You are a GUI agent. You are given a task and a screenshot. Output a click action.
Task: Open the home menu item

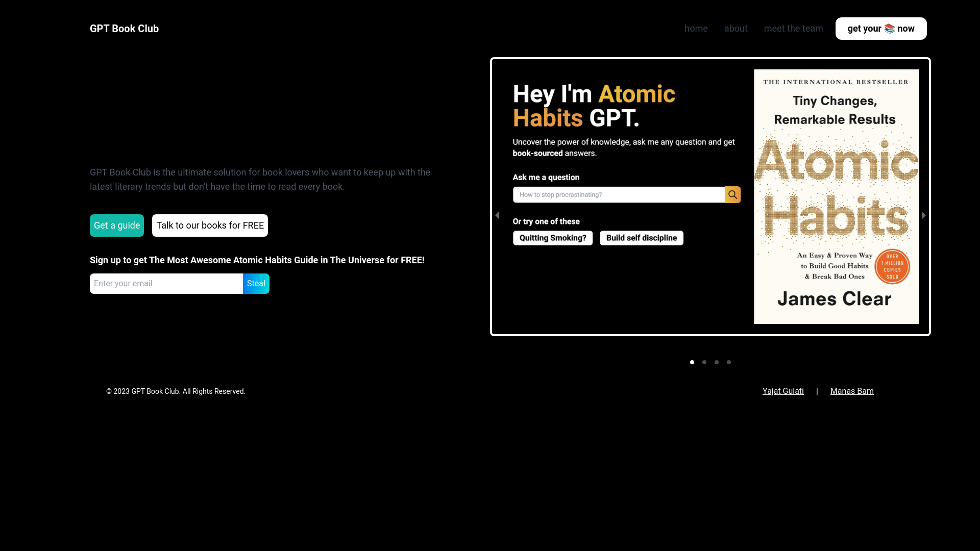coord(696,29)
